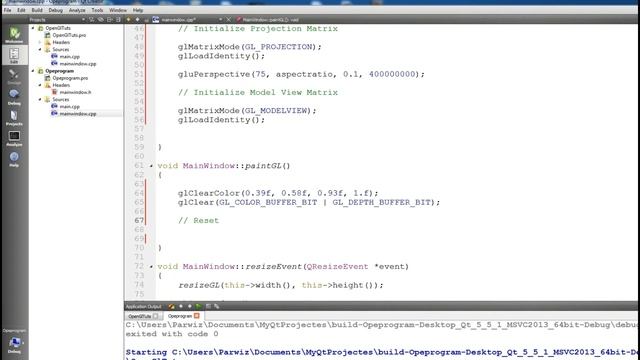Viewport: 640px width, 360px height.
Task: Click the Application Output pane title
Action: coord(143,307)
